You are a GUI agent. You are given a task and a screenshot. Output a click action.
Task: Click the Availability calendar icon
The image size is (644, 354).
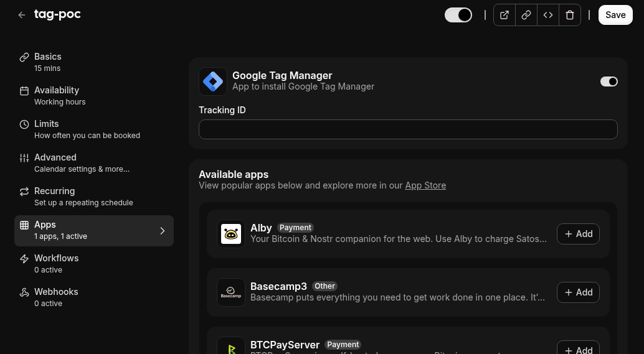tap(24, 91)
